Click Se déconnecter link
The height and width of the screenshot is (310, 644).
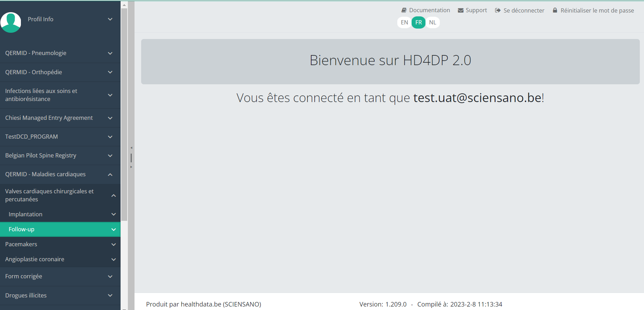tap(524, 10)
